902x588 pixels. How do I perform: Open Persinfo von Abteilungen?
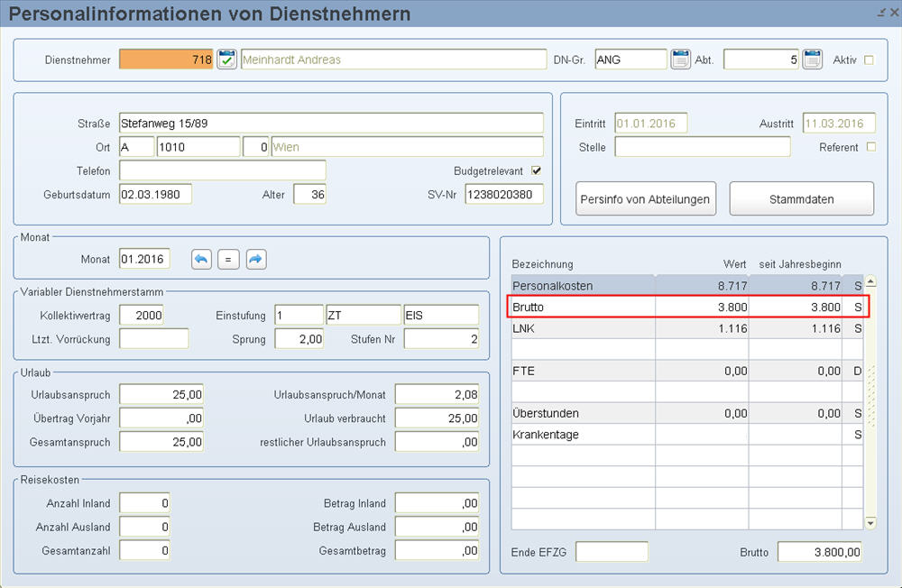(646, 199)
